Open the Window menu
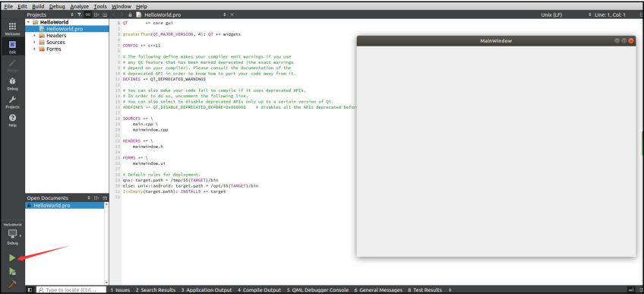 (122, 7)
